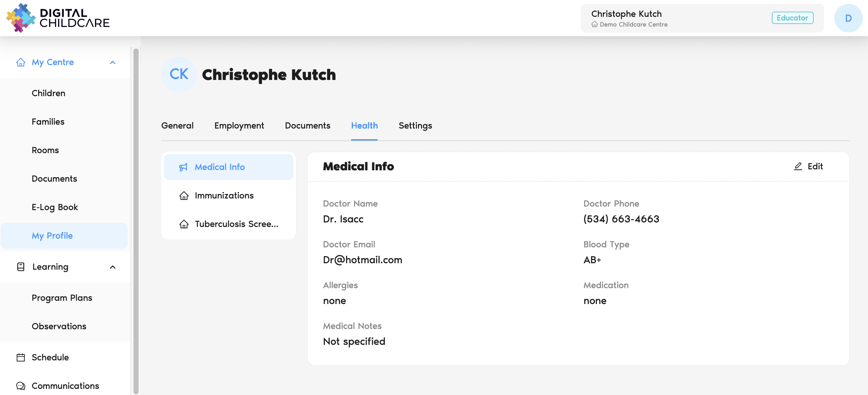868x395 pixels.
Task: Click the Tuberculosis Screening house icon
Action: click(x=184, y=224)
